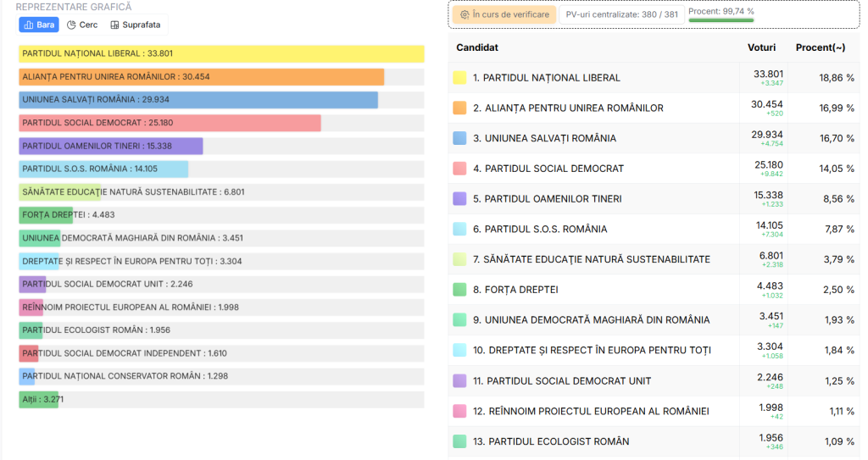Viewport: 868px width, 460px height.
Task: Select the Forța Dreptei table row
Action: pos(653,290)
